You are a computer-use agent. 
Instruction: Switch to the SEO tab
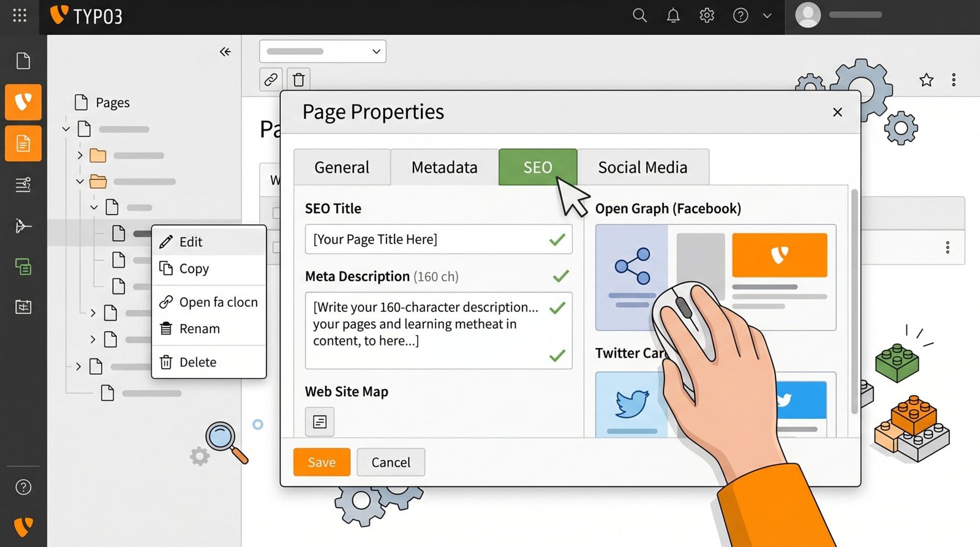(538, 167)
